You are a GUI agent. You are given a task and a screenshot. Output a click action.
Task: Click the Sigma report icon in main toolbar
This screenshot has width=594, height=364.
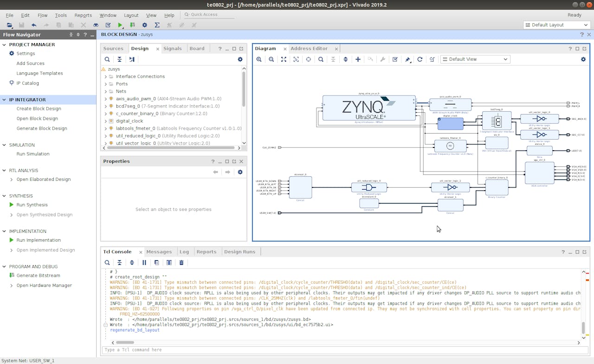(157, 25)
